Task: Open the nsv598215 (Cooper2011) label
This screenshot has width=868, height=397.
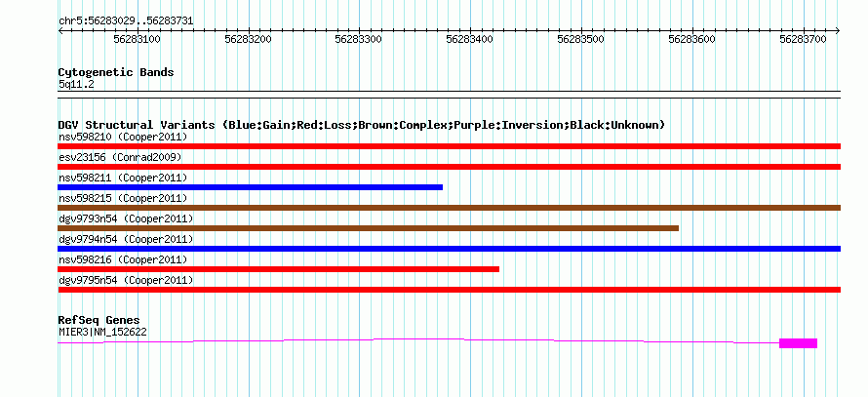Action: tap(123, 198)
